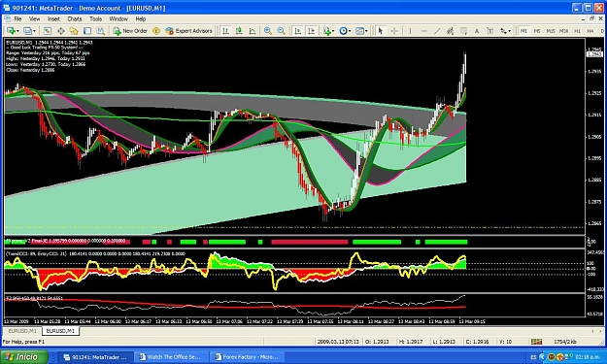
Task: Open the Navigator panel star-folder icon
Action: pyautogui.click(x=74, y=31)
